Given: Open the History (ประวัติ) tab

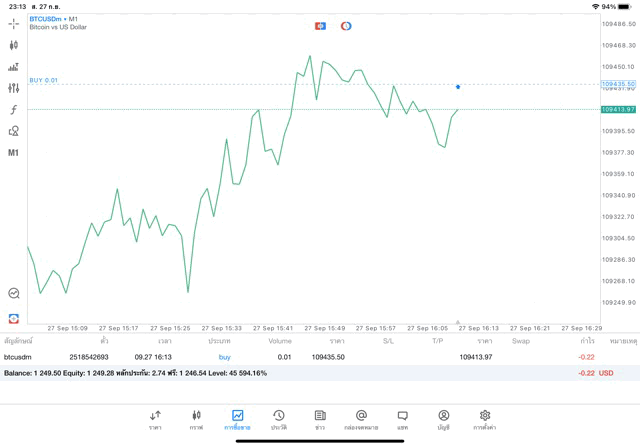Looking at the screenshot, I should point(278,419).
